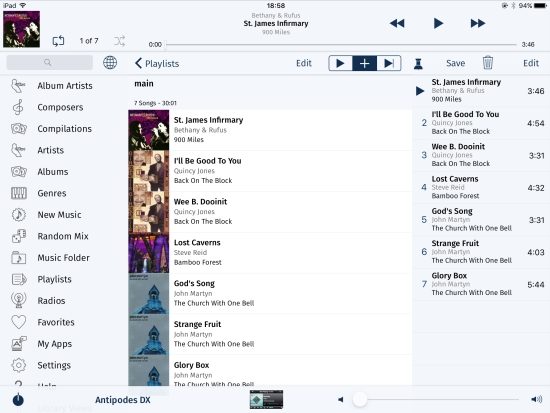Viewport: 550px width, 413px height.
Task: Click queue item 6 Strange Fruit
Action: [x=481, y=252]
